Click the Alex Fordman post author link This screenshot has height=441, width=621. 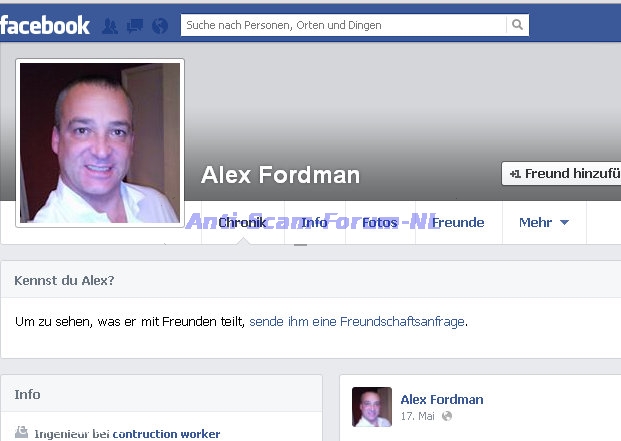click(442, 399)
